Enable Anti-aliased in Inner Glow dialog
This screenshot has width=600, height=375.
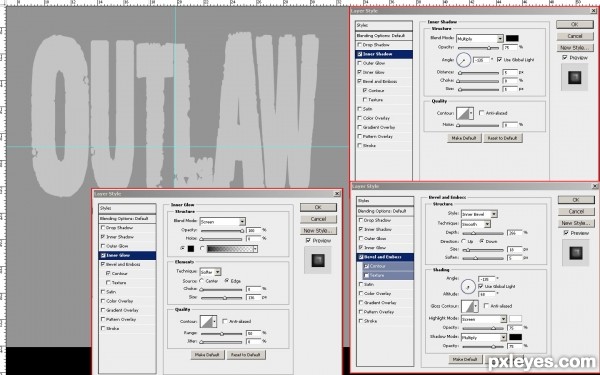[225, 321]
